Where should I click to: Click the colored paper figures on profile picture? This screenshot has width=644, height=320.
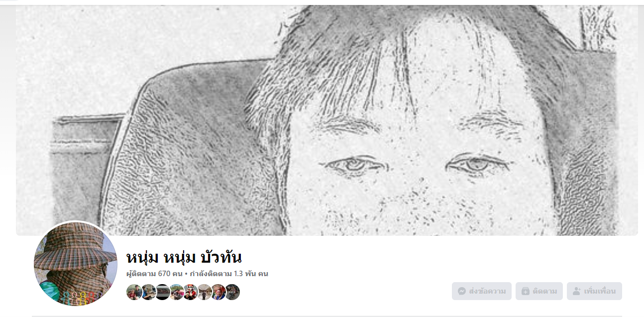tap(79, 298)
